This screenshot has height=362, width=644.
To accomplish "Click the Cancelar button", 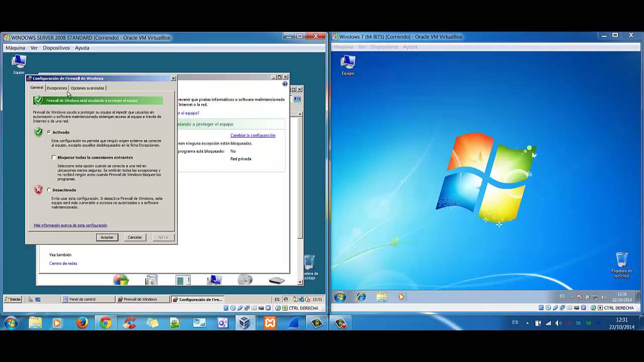I will [135, 237].
